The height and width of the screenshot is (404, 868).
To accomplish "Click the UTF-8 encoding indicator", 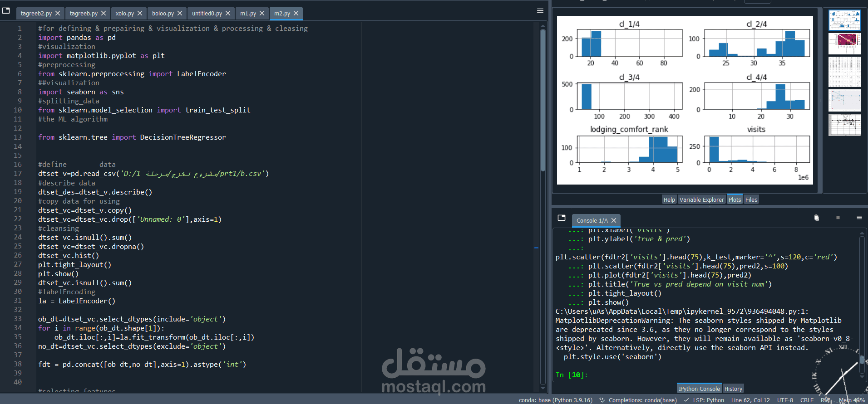I will pos(785,400).
